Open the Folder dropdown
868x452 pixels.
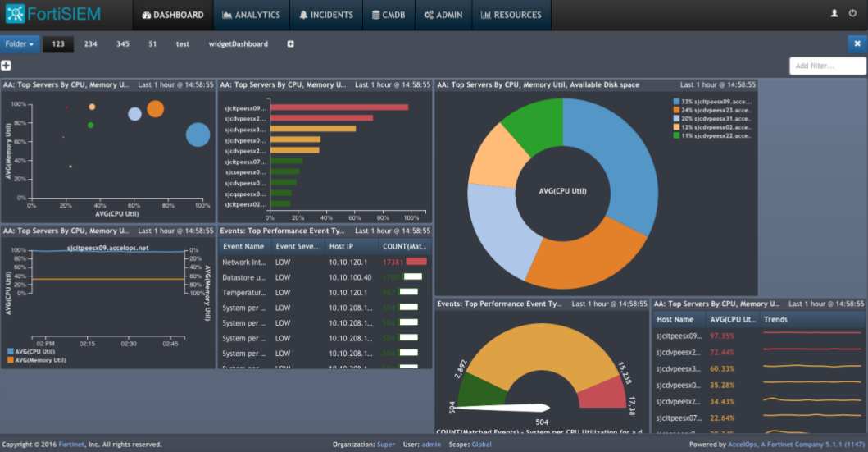(x=20, y=44)
